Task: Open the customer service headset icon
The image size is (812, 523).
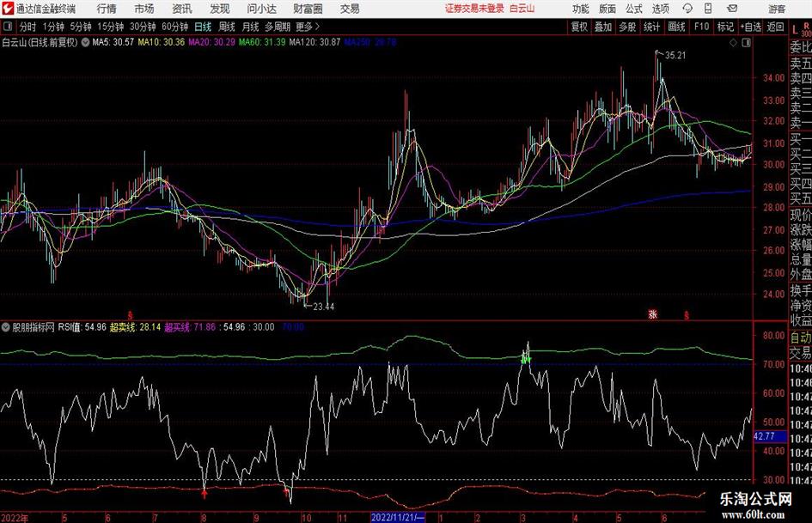Action: coord(687,9)
